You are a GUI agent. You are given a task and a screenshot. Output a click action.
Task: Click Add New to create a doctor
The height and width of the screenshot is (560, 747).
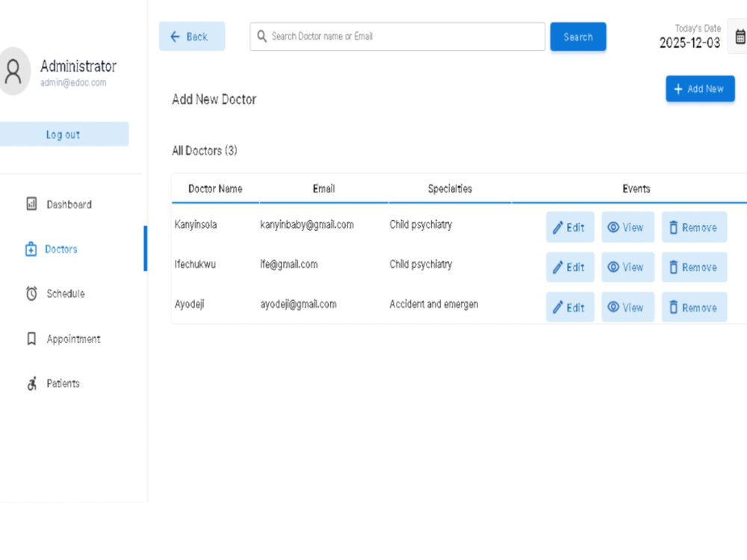click(x=700, y=89)
